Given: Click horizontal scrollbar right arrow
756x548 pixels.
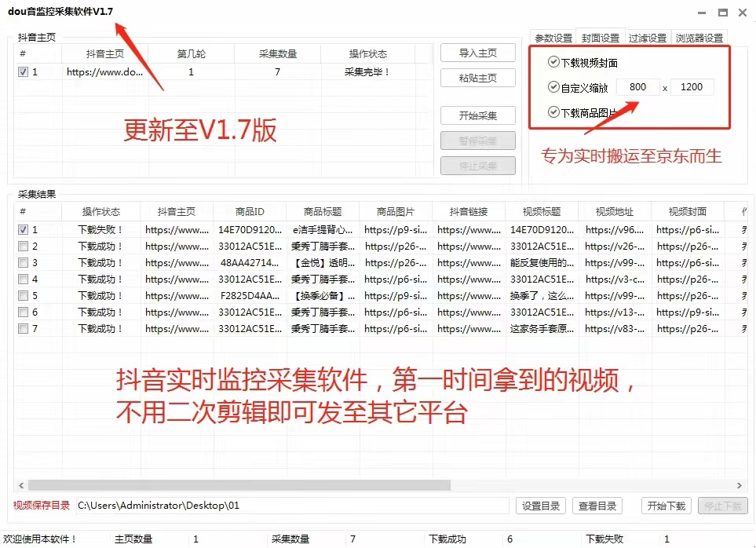Looking at the screenshot, I should (740, 485).
